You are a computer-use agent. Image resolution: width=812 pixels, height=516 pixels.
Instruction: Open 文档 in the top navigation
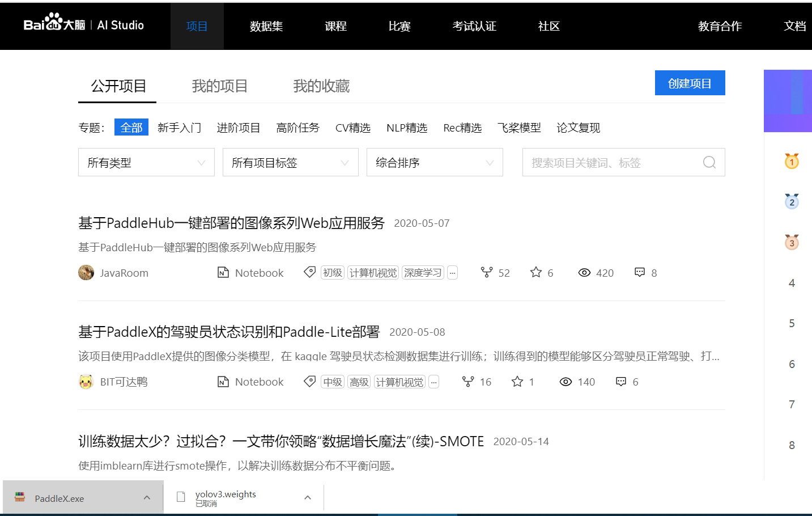(x=795, y=26)
